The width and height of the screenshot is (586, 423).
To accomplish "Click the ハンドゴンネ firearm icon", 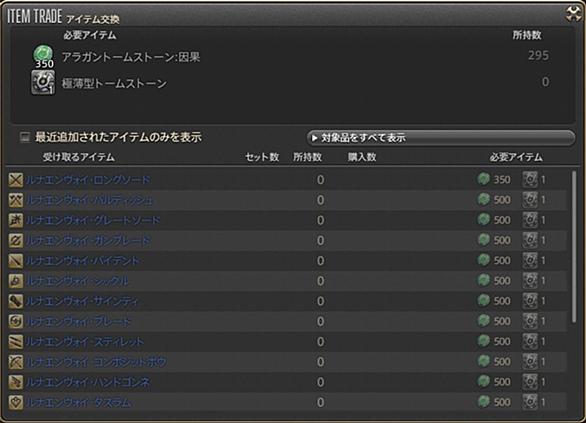I will pyautogui.click(x=16, y=382).
